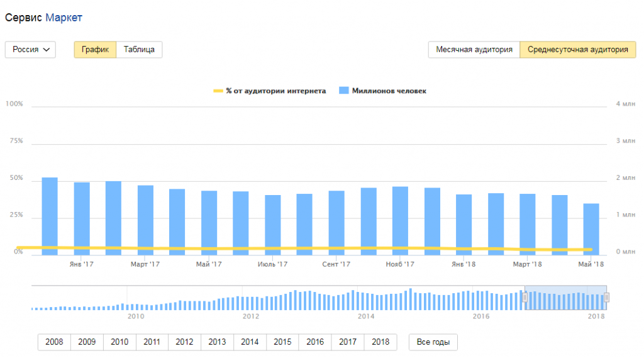
Task: Click the right range slider handle
Action: tap(606, 298)
